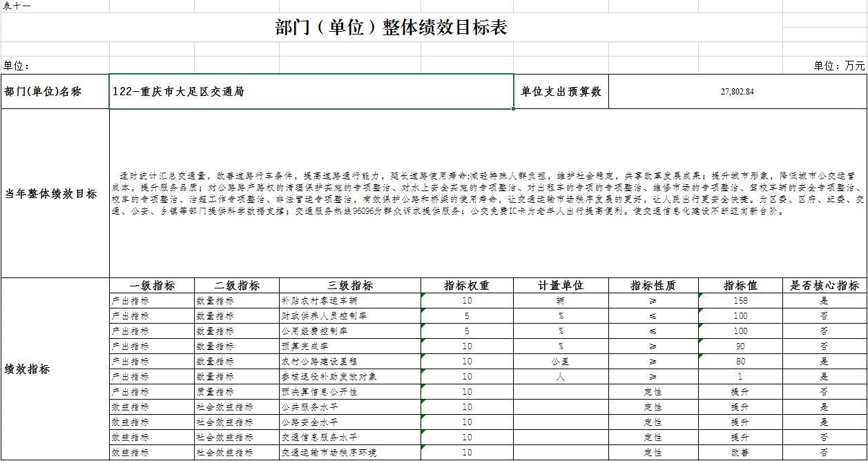Select value 100 in 公用经费控制率 row
Image resolution: width=868 pixels, height=461 pixels.
click(740, 331)
